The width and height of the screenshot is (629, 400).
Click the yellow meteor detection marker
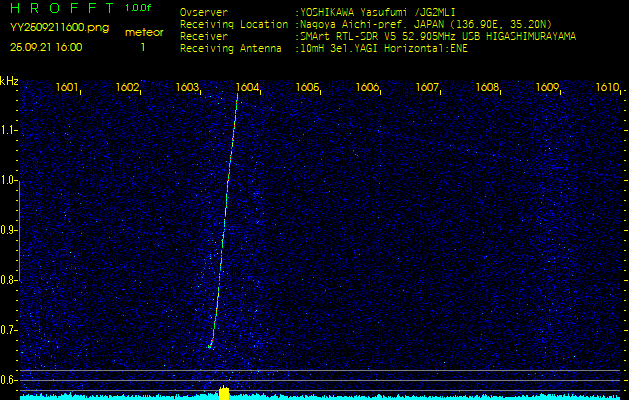pyautogui.click(x=224, y=393)
